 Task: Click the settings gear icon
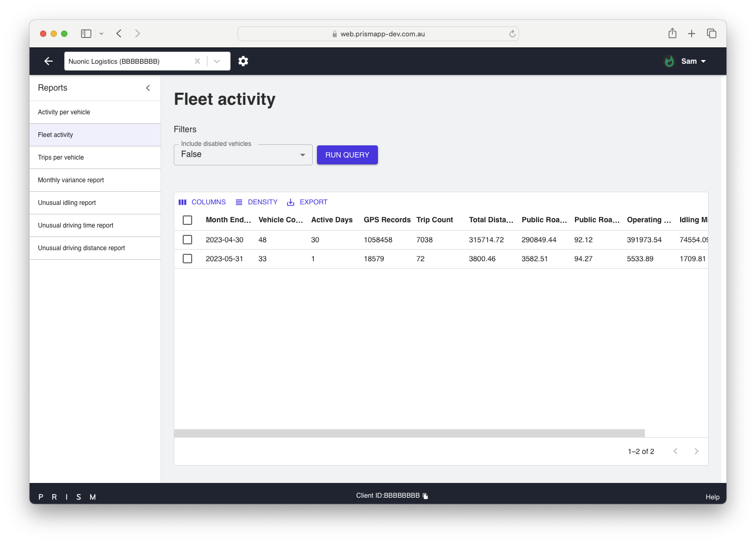(x=243, y=61)
